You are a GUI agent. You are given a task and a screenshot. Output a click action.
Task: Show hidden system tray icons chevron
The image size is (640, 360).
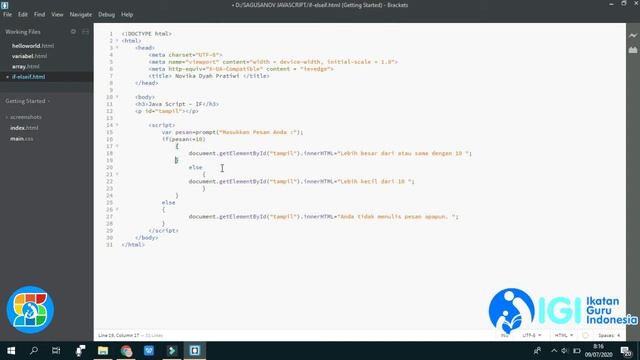click(553, 351)
